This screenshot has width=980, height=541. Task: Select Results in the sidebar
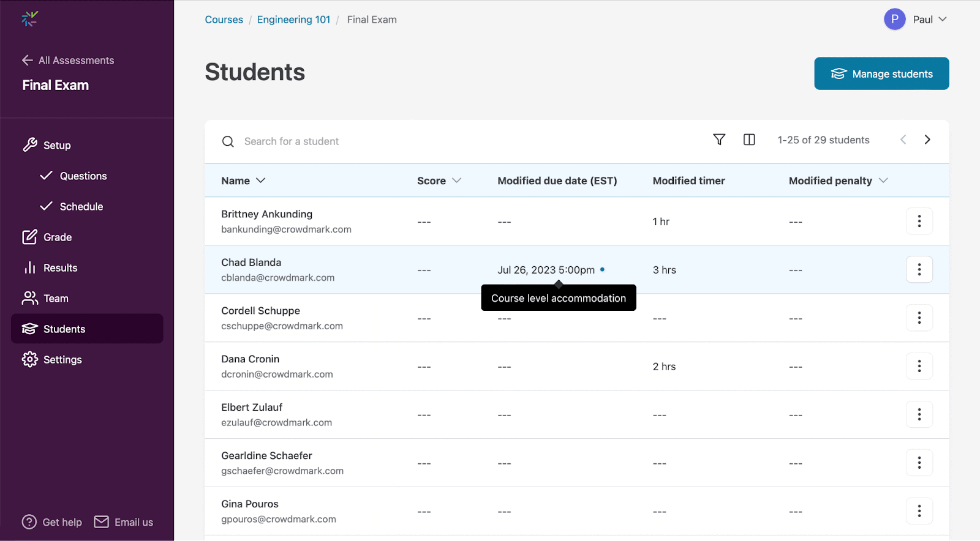coord(60,268)
